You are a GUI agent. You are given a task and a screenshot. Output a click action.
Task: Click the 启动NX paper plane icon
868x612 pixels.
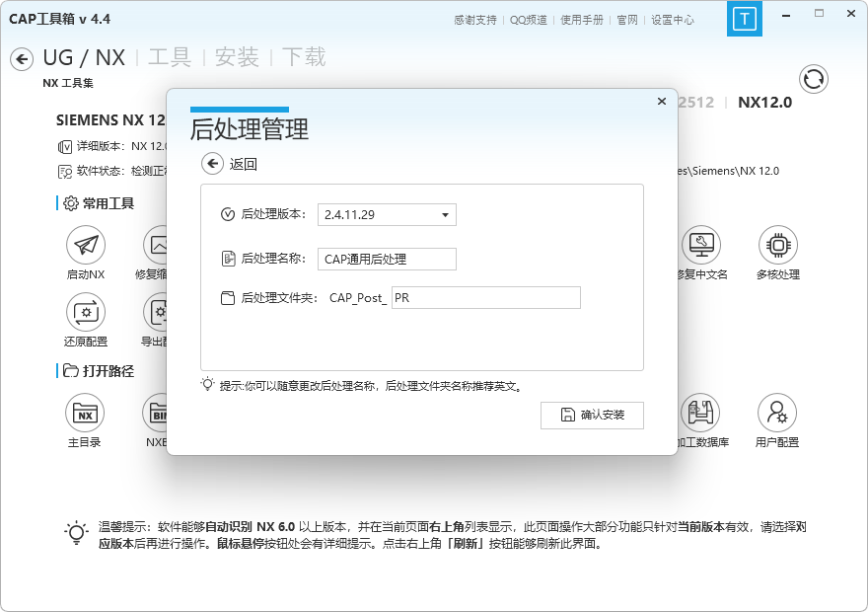[86, 246]
